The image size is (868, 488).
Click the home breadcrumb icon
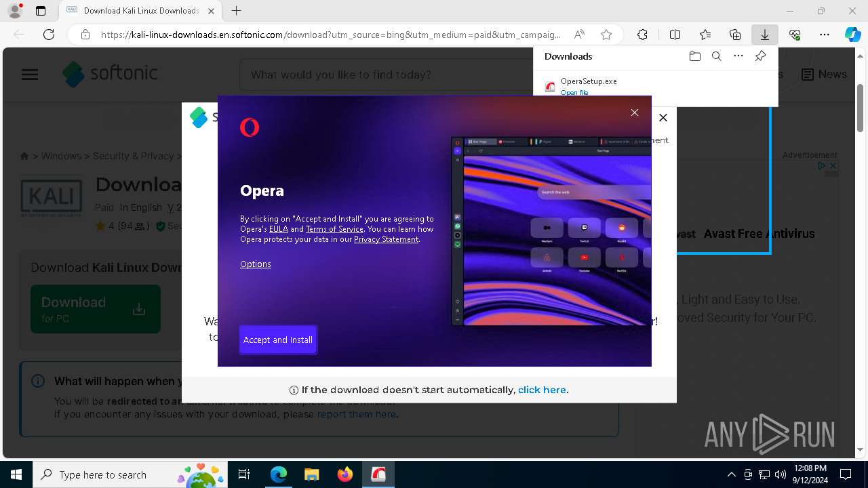click(x=24, y=156)
